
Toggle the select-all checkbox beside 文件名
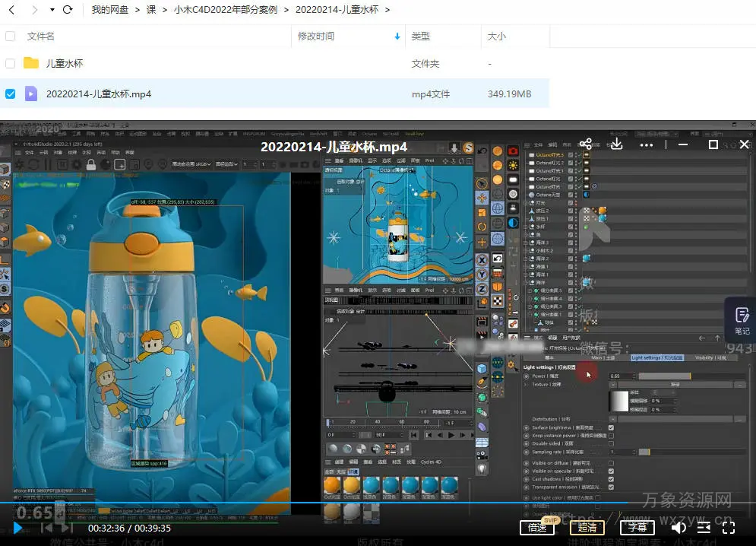coord(11,37)
